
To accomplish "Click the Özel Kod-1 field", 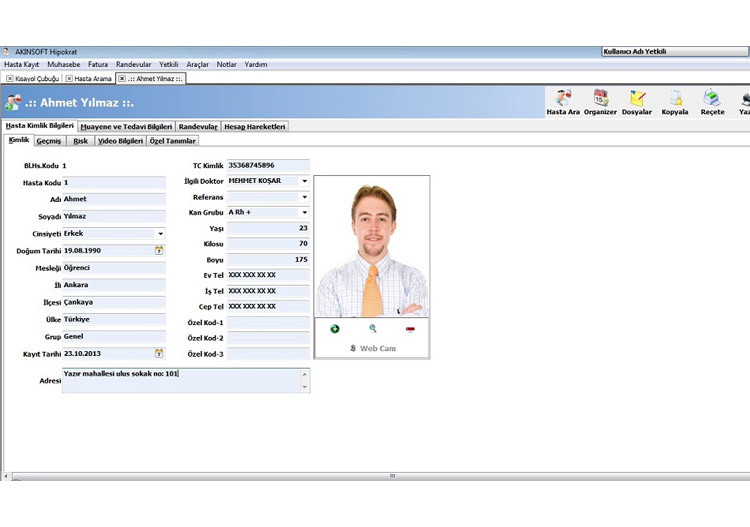I will click(x=268, y=322).
